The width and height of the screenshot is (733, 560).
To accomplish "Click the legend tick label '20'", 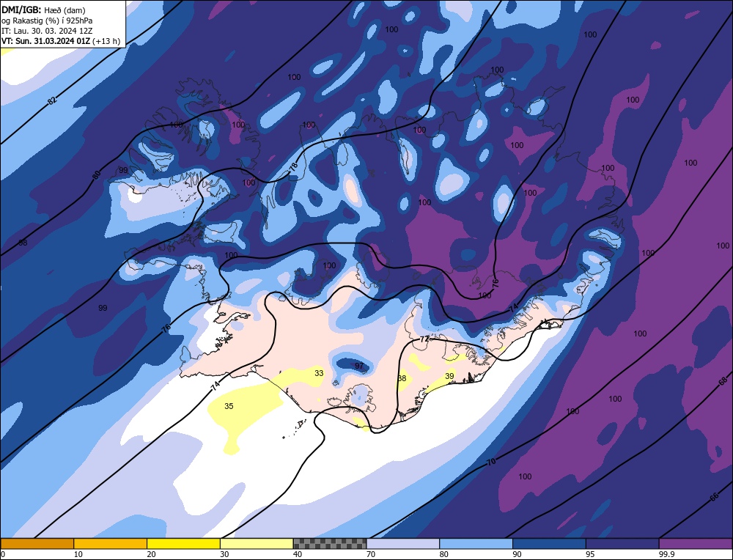I will (x=152, y=554).
